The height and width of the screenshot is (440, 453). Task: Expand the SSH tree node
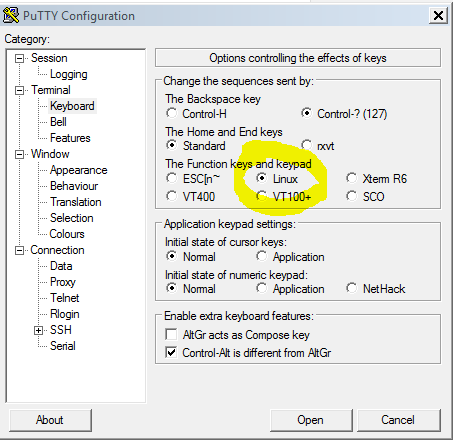pyautogui.click(x=38, y=330)
